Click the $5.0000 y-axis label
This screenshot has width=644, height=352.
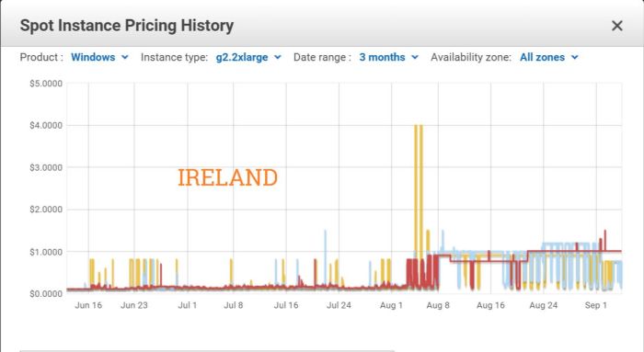coord(46,84)
